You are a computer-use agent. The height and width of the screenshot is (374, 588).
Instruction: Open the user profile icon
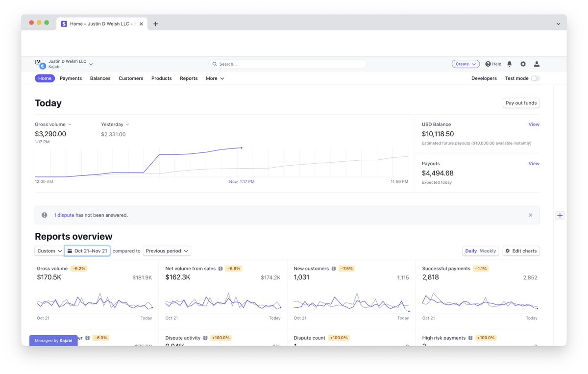tap(536, 64)
